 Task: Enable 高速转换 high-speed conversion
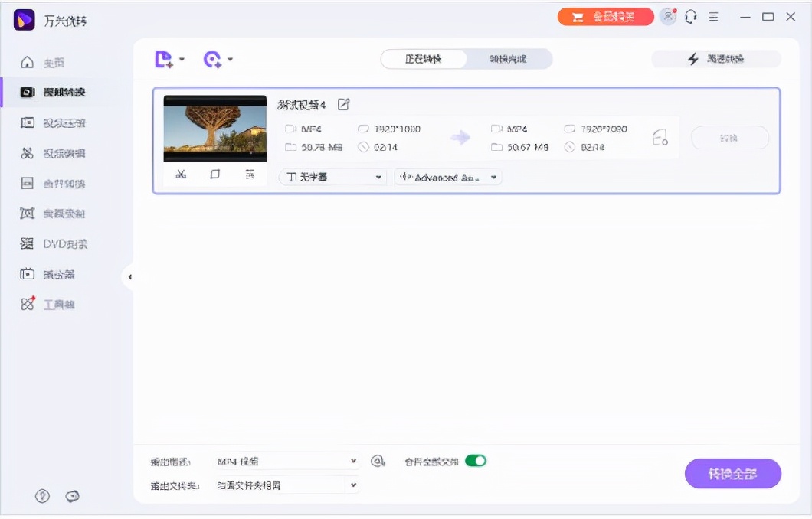pyautogui.click(x=715, y=59)
